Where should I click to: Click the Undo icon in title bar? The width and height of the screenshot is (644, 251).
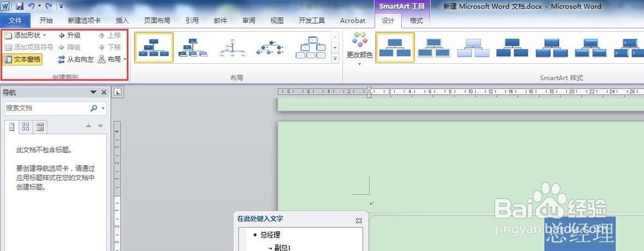click(32, 6)
